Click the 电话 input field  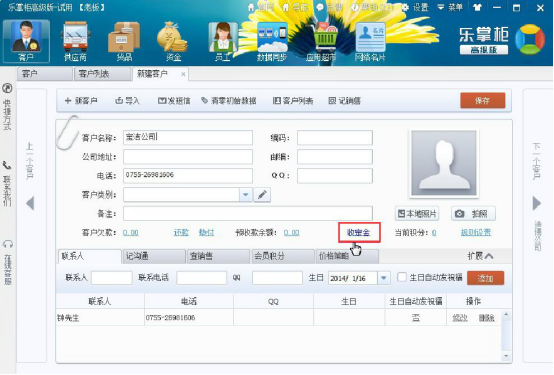[188, 176]
